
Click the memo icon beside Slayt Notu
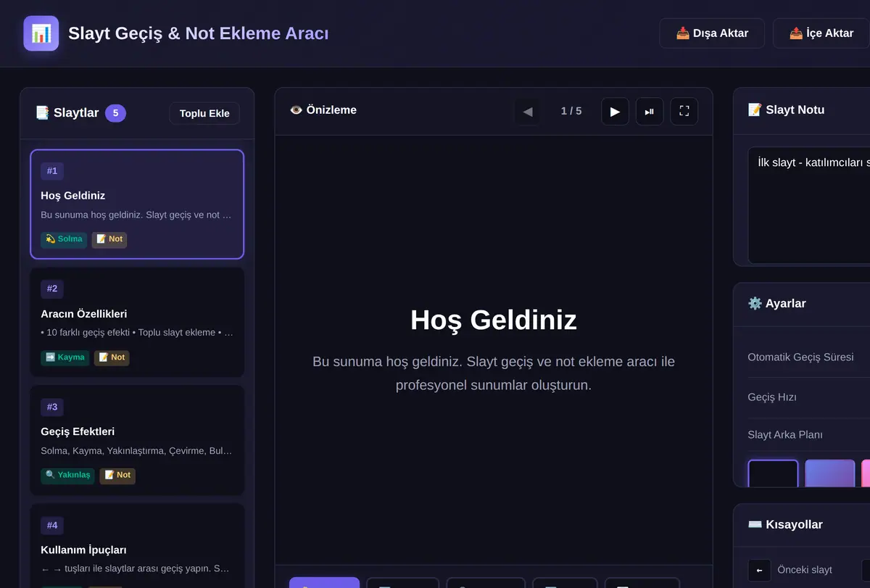755,110
